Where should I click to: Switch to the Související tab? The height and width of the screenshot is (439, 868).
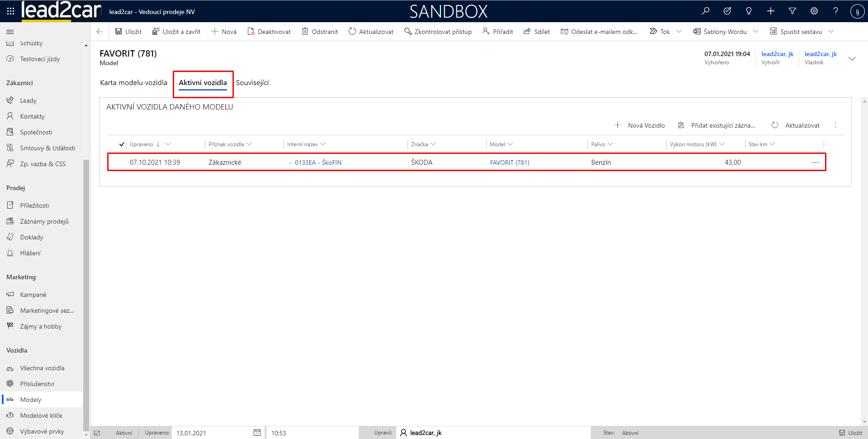pyautogui.click(x=252, y=83)
